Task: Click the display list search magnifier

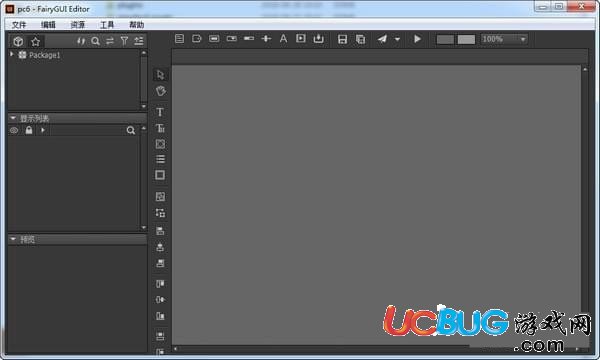Action: click(x=131, y=130)
